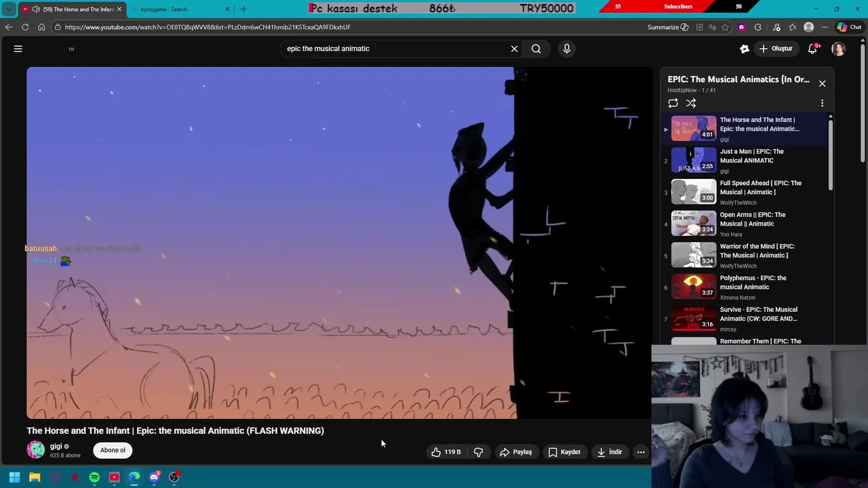
Task: Close the playlist panel
Action: coord(822,83)
